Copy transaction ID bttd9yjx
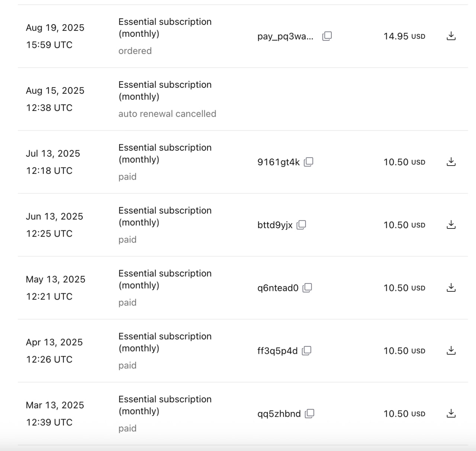Screen dimensions: 476x451 (301, 225)
